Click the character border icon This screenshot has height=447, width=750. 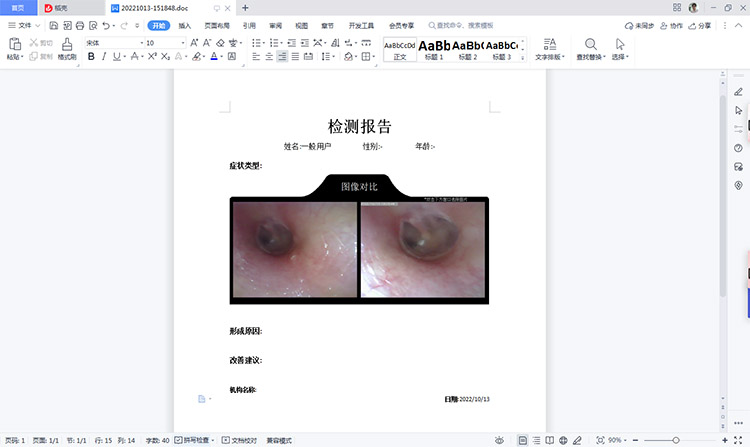(232, 56)
